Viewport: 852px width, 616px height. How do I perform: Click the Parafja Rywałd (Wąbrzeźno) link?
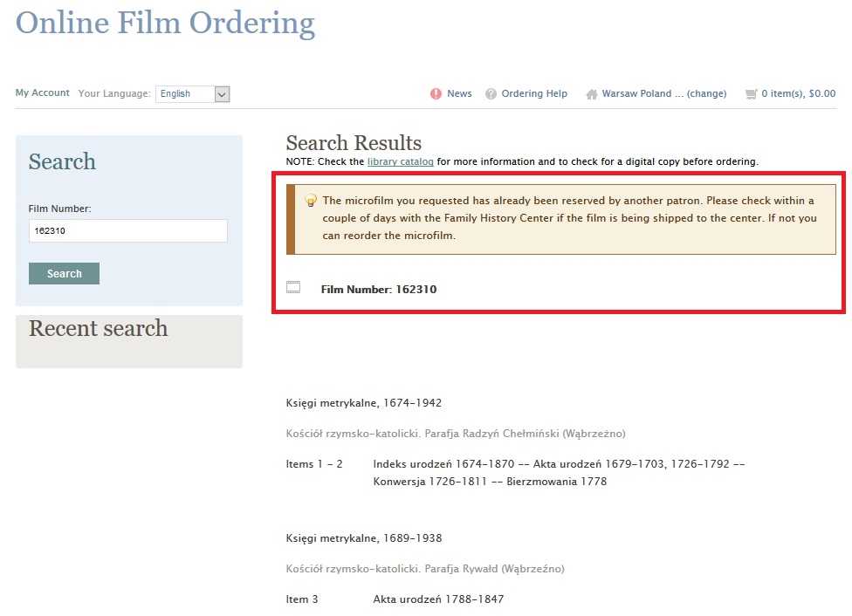click(x=425, y=569)
